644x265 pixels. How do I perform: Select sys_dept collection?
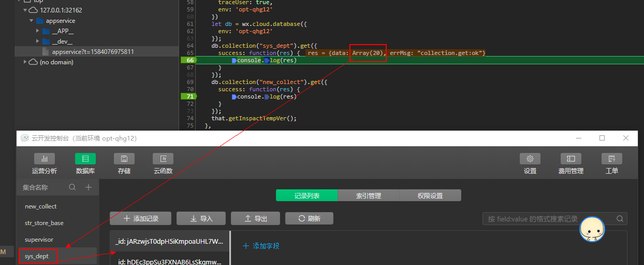coord(57,256)
